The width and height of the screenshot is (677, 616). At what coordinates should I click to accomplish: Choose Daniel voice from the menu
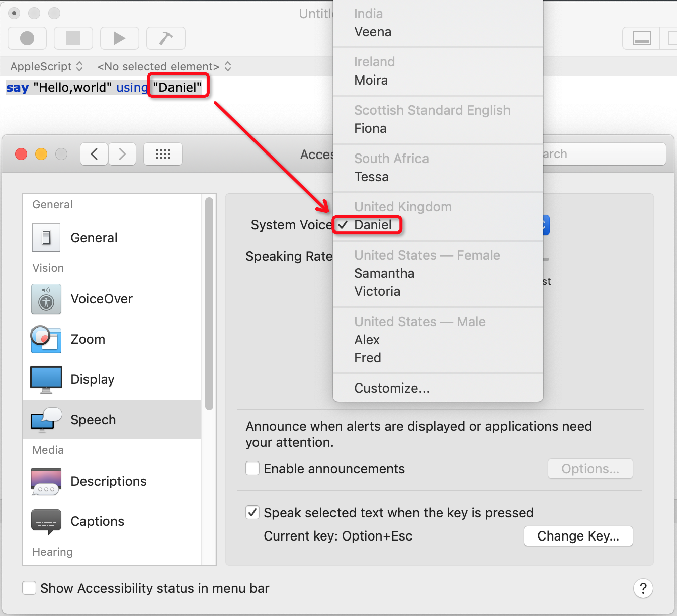coord(438,225)
